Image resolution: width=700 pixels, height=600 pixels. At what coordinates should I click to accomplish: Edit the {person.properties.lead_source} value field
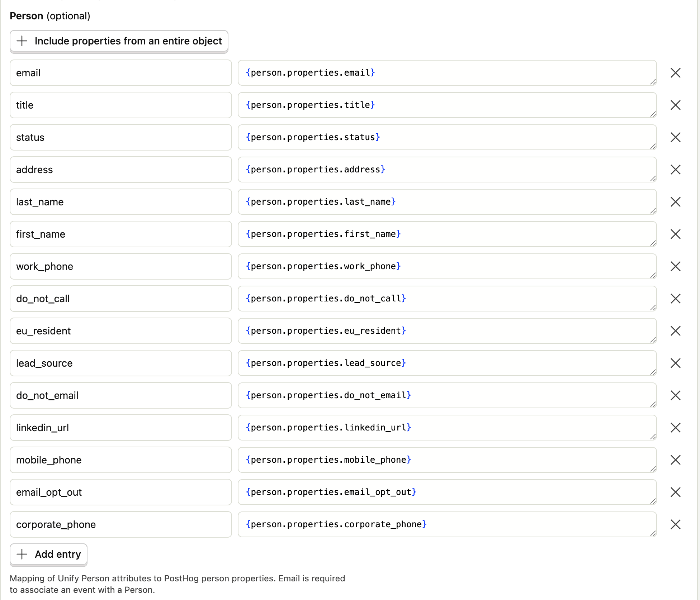point(447,363)
